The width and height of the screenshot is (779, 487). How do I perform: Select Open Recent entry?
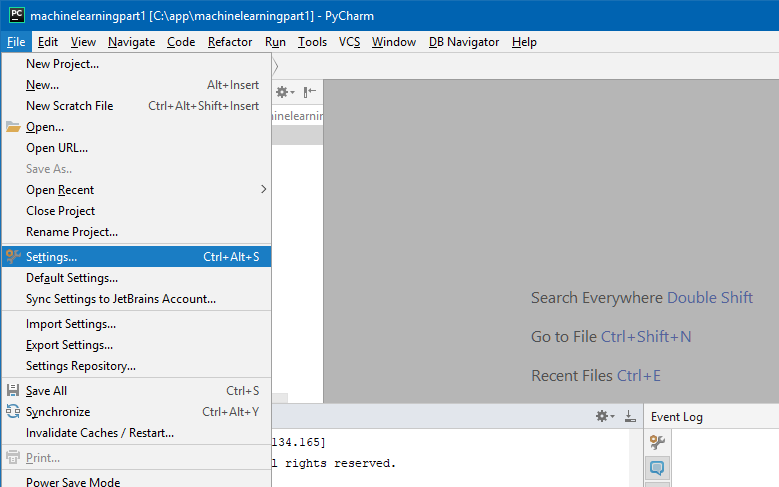137,190
